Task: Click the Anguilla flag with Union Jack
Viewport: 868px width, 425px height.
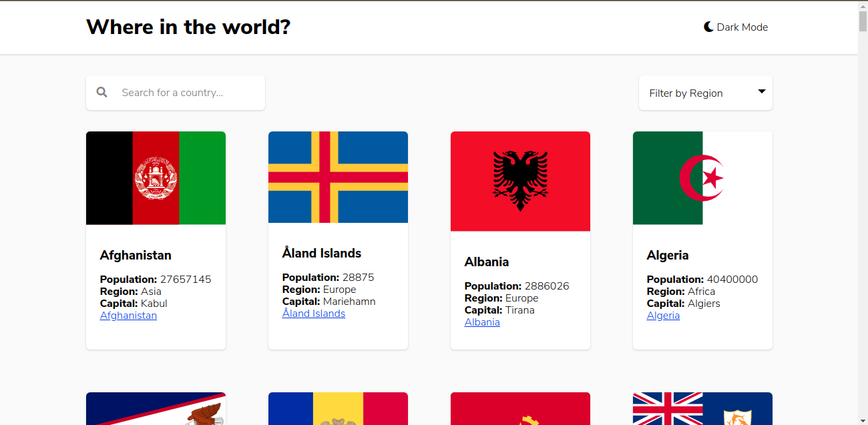Action: point(702,408)
